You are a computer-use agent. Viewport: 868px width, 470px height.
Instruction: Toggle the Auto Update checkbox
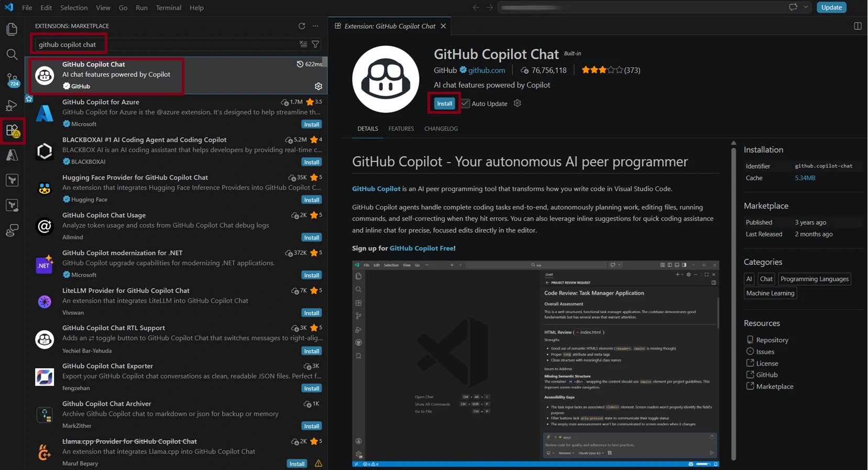click(465, 103)
